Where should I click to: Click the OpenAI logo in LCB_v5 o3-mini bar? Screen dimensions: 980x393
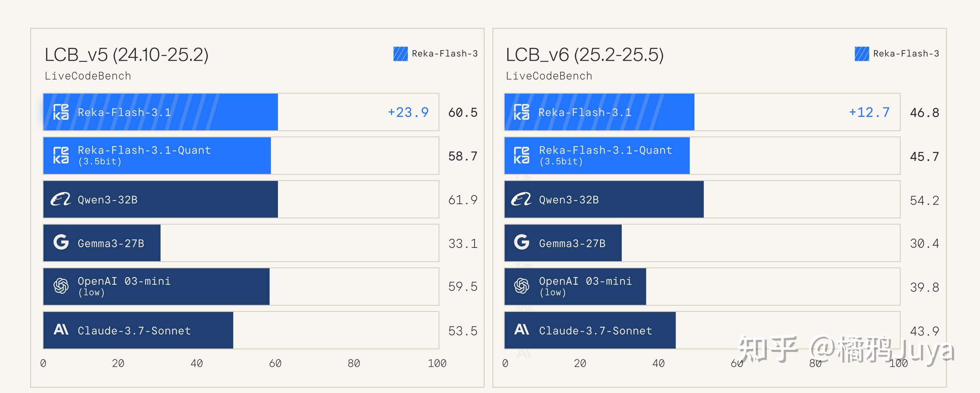(61, 286)
